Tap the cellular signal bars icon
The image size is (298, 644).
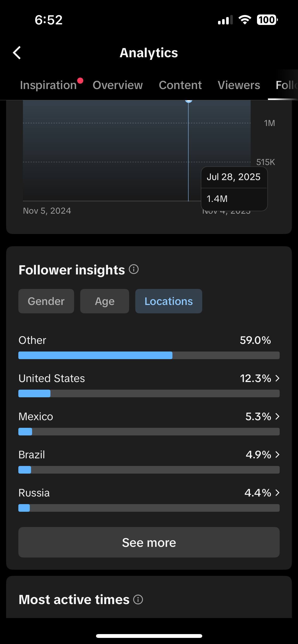coord(225,20)
